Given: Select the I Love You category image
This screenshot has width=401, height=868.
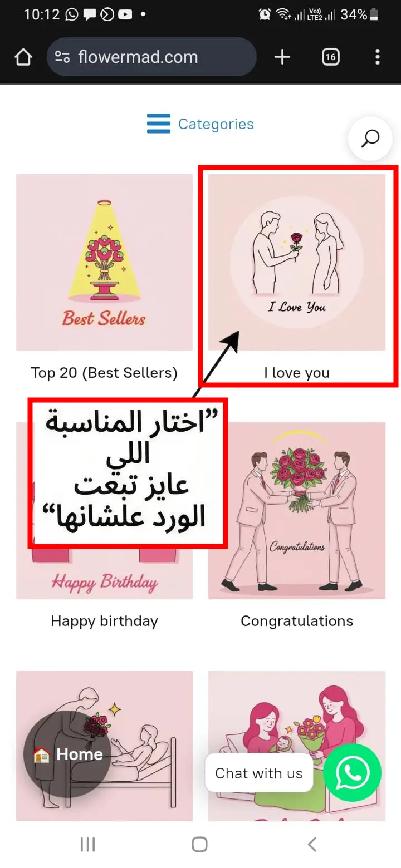Looking at the screenshot, I should coord(297,262).
